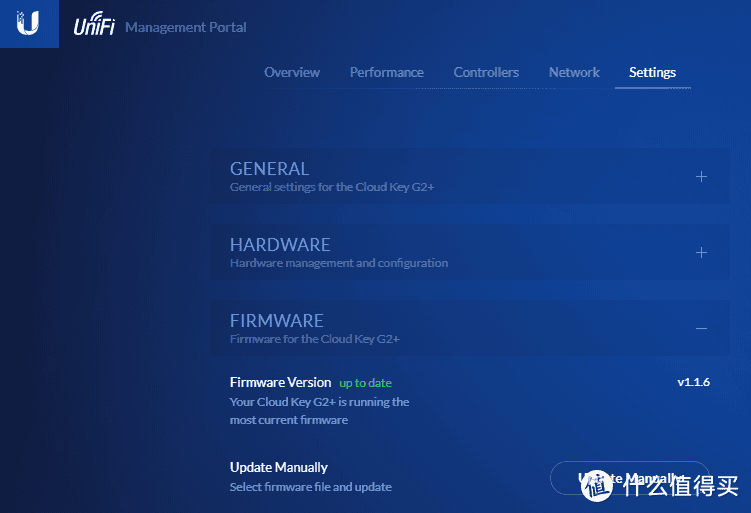
Task: Click the Settings tab
Action: click(x=652, y=72)
